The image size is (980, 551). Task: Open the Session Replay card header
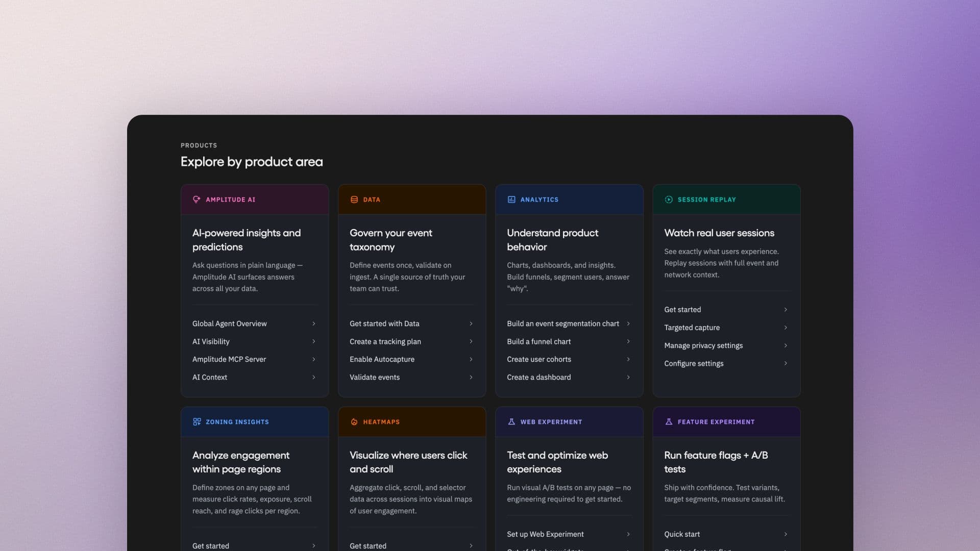point(726,199)
